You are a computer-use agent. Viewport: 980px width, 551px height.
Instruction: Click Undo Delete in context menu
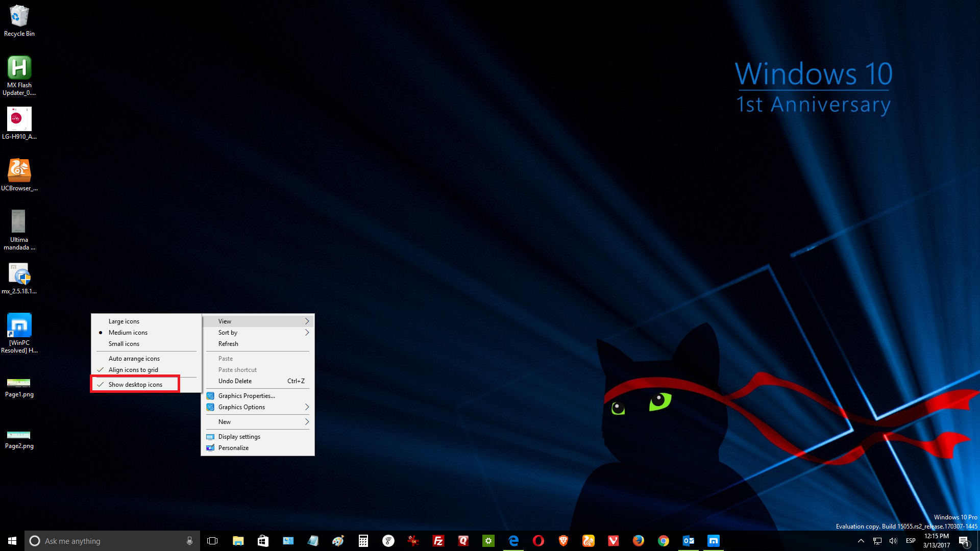(258, 381)
